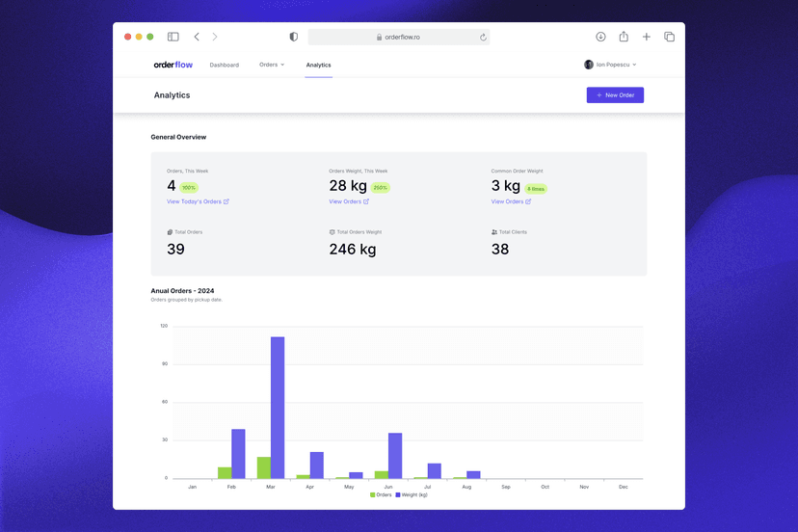Toggle the Orders legend green swatch
The height and width of the screenshot is (532, 798).
click(x=373, y=494)
